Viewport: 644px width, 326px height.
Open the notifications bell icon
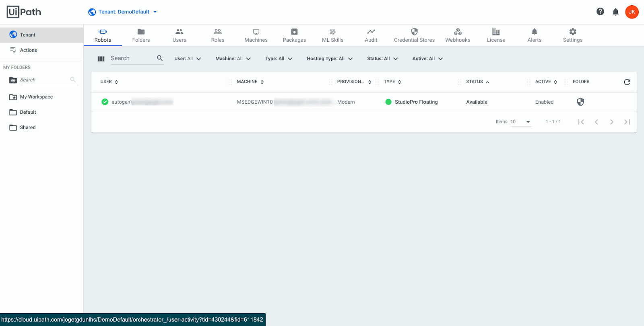615,12
